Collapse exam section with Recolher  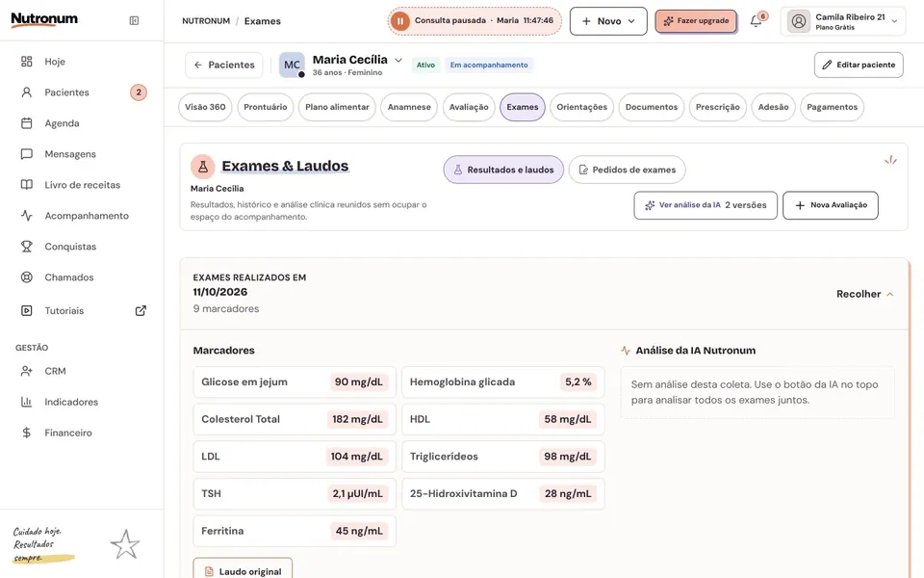pos(864,294)
